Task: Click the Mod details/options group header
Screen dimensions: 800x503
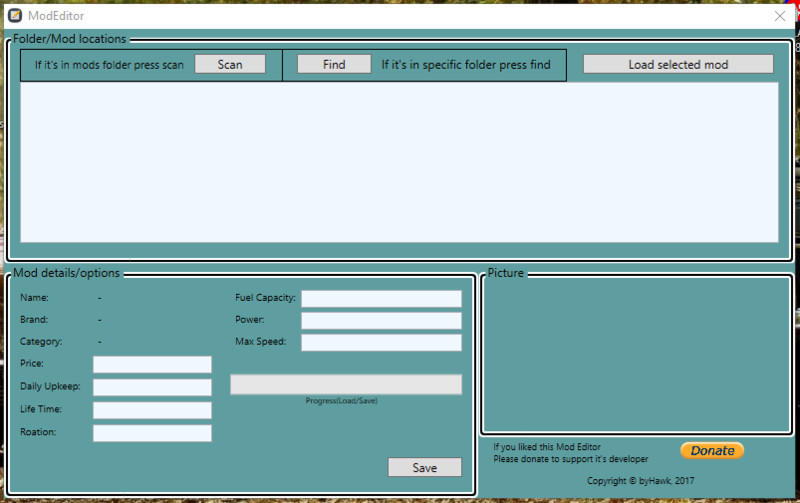Action: click(x=66, y=273)
